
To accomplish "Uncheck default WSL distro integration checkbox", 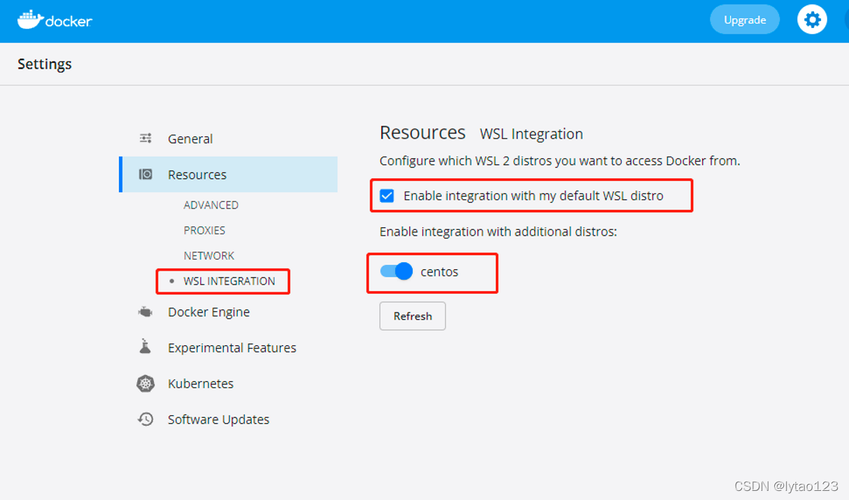I will pyautogui.click(x=387, y=196).
